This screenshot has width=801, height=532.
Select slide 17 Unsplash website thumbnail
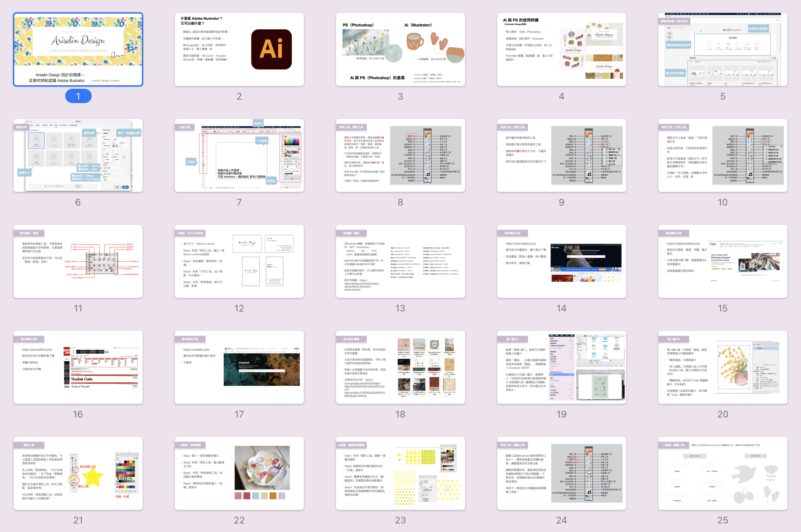tap(239, 367)
